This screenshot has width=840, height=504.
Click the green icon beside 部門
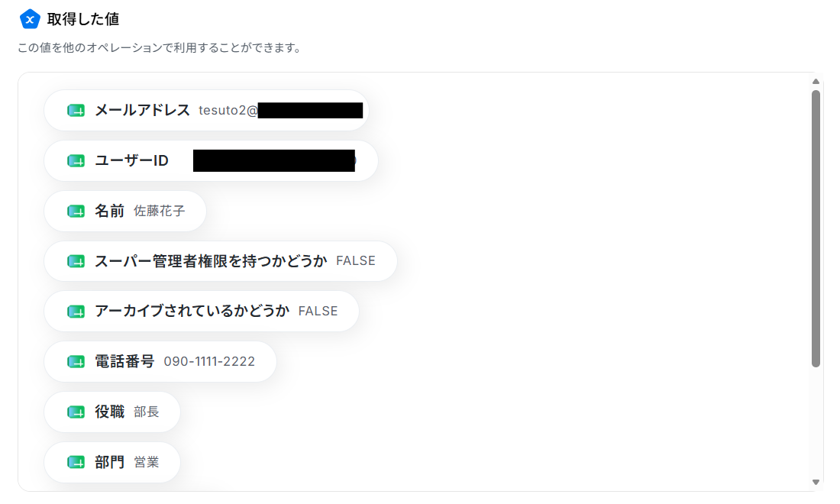coord(76,462)
